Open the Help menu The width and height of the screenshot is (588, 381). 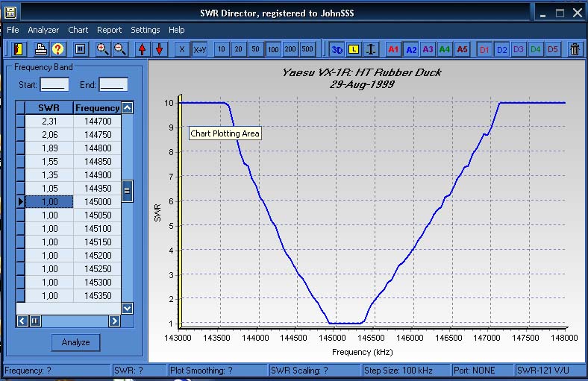click(x=176, y=30)
